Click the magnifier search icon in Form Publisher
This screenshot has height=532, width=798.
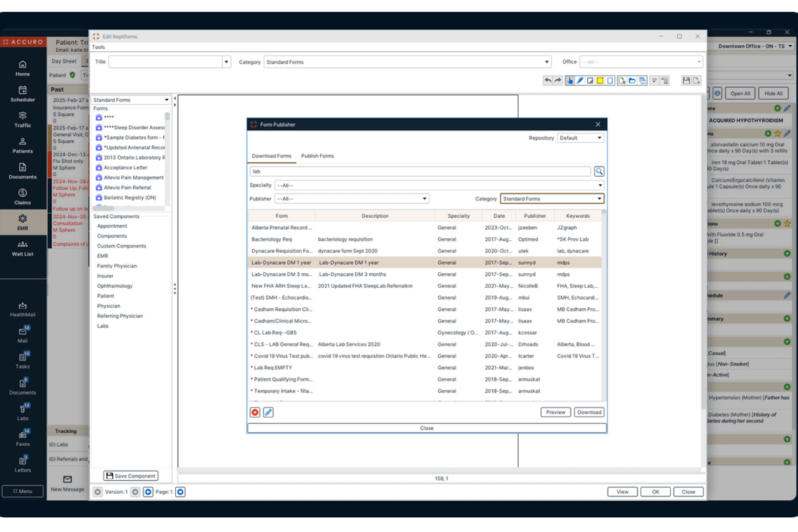pos(599,171)
